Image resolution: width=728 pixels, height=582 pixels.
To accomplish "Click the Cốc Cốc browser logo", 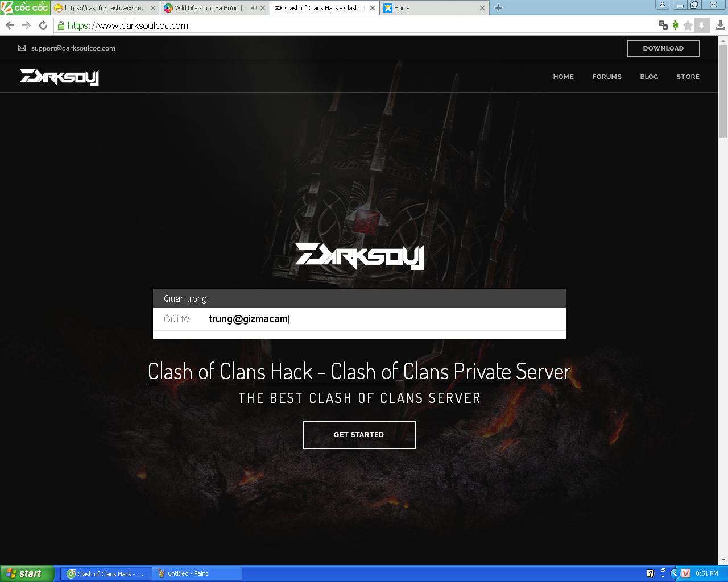I will (x=24, y=7).
